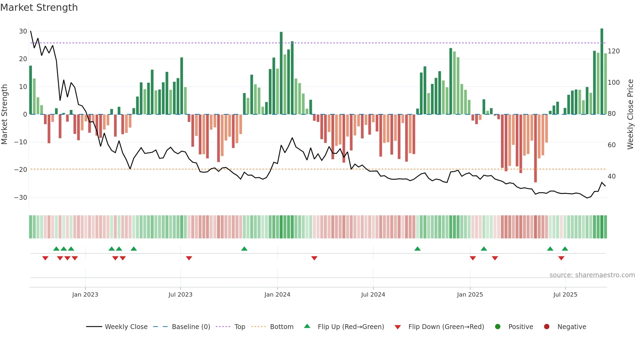Image resolution: width=644 pixels, height=362 pixels.
Task: Click the green Positive circle legend icon
Action: [498, 327]
